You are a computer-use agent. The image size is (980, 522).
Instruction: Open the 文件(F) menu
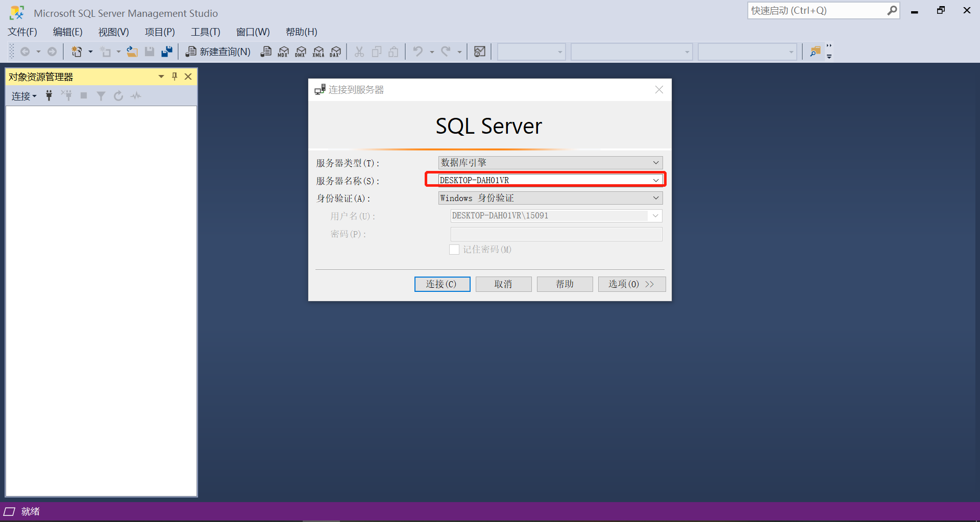[22, 32]
